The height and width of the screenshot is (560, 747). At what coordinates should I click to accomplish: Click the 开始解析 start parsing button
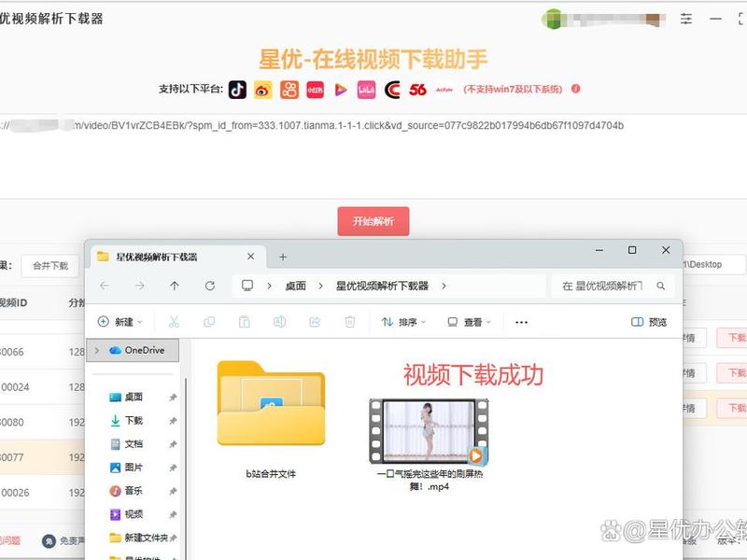pos(373,221)
